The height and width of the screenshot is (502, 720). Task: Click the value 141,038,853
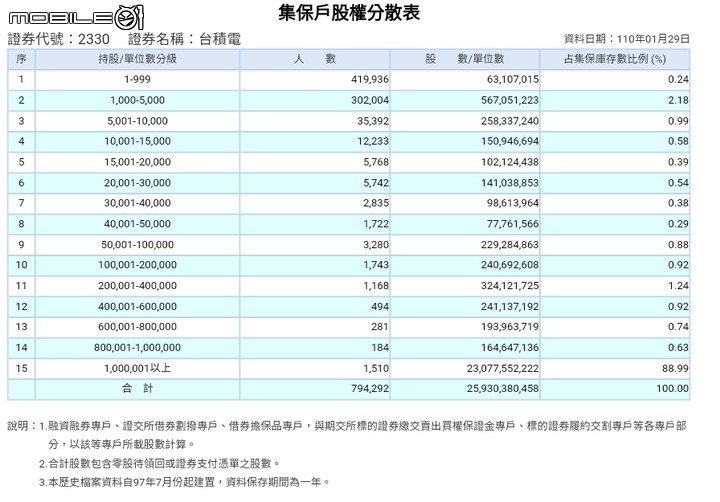(510, 183)
